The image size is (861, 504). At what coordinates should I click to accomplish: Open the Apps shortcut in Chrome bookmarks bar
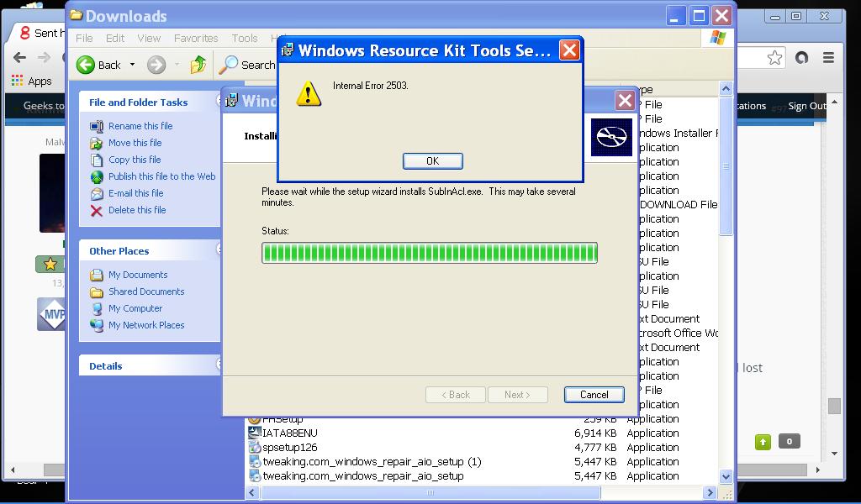pyautogui.click(x=32, y=81)
